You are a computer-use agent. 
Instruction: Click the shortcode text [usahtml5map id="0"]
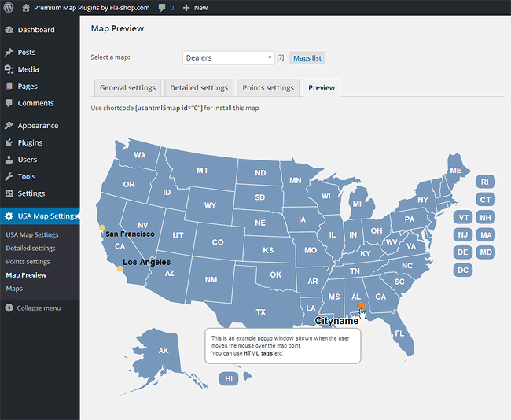click(169, 108)
